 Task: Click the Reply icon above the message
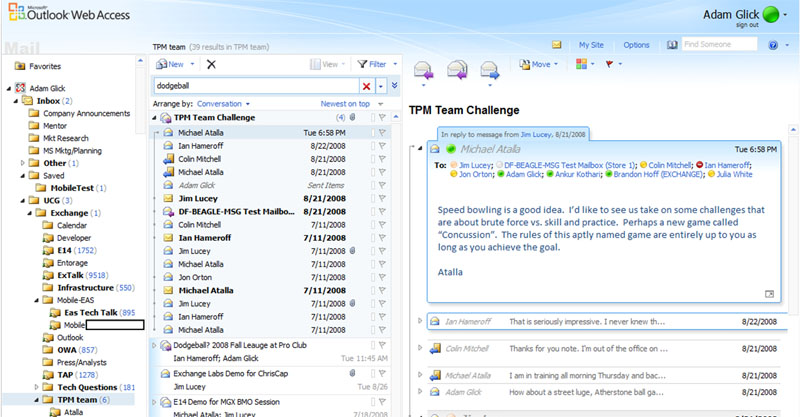[422, 70]
